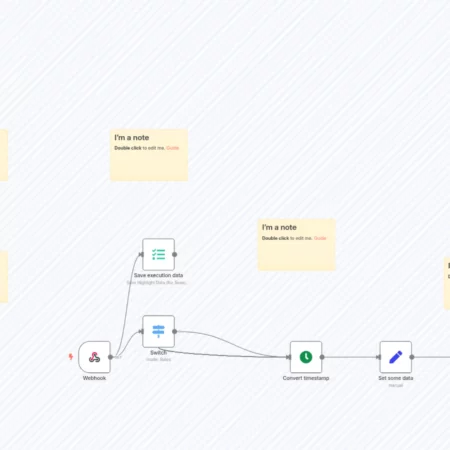Image resolution: width=450 pixels, height=450 pixels.
Task: Select the sticky note above Save execution data
Action: point(149,155)
